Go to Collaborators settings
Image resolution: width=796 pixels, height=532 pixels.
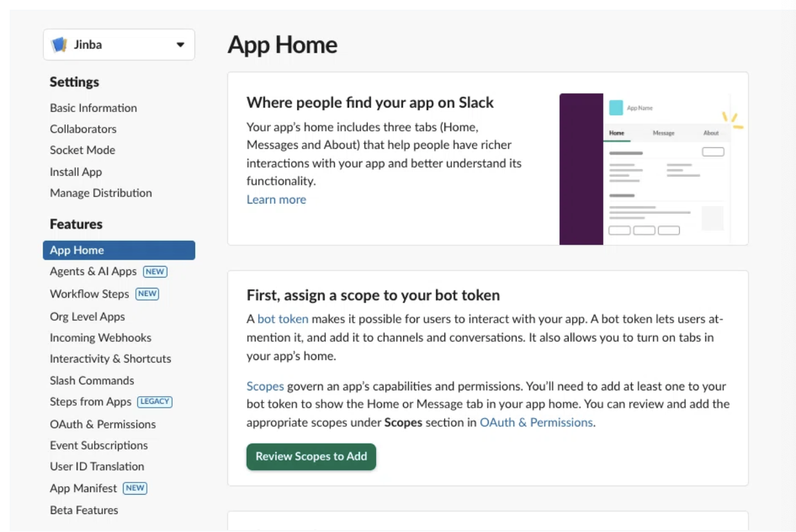[x=83, y=129]
